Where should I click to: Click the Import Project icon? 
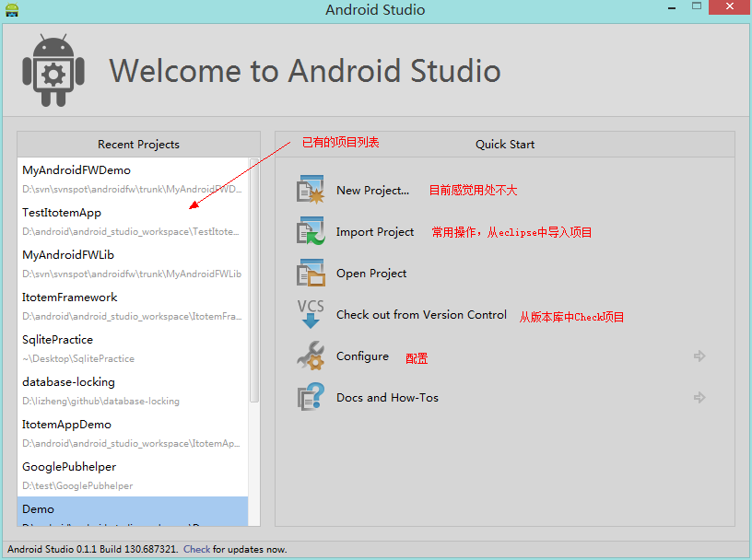(311, 231)
